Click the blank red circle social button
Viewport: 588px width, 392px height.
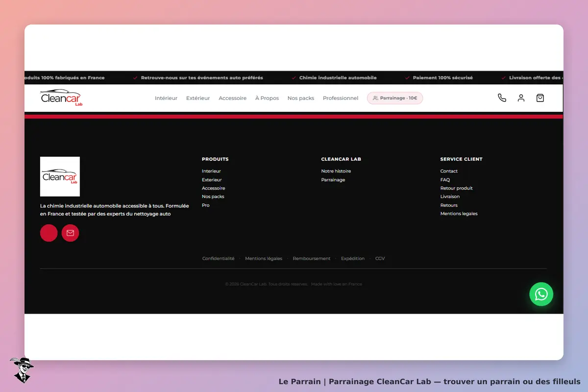(49, 233)
